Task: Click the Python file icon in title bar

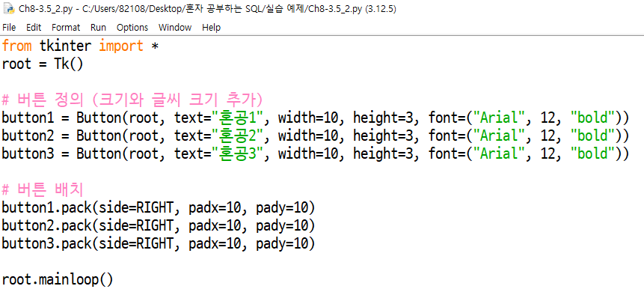Action: pyautogui.click(x=9, y=9)
